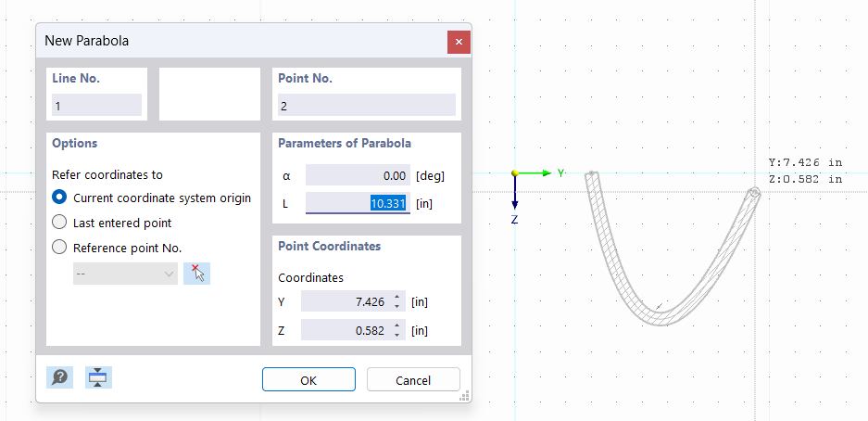This screenshot has height=421, width=868.
Task: Click OK to confirm the parabola
Action: pyautogui.click(x=308, y=379)
